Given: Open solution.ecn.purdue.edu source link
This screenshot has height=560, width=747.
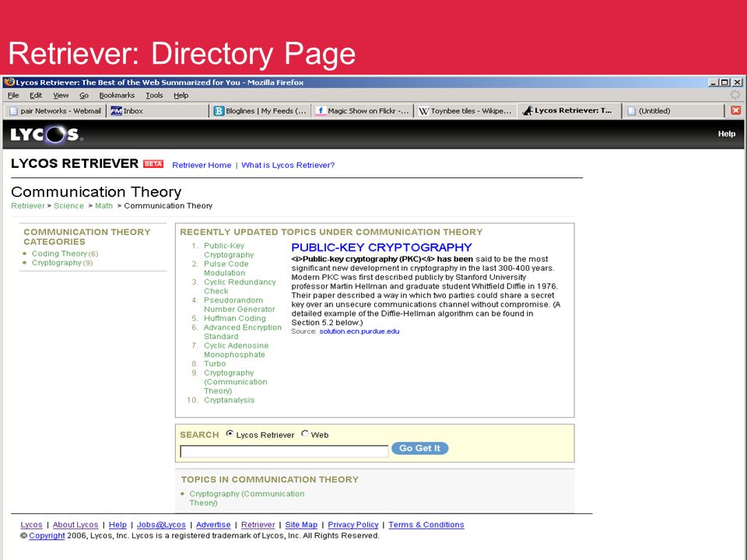Looking at the screenshot, I should tap(359, 331).
